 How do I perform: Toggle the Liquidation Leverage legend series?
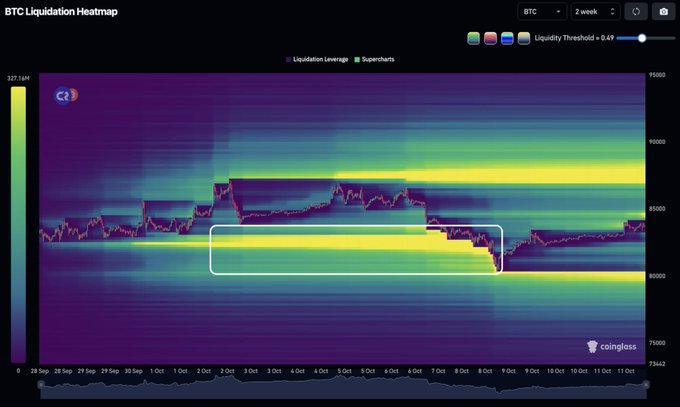point(317,59)
